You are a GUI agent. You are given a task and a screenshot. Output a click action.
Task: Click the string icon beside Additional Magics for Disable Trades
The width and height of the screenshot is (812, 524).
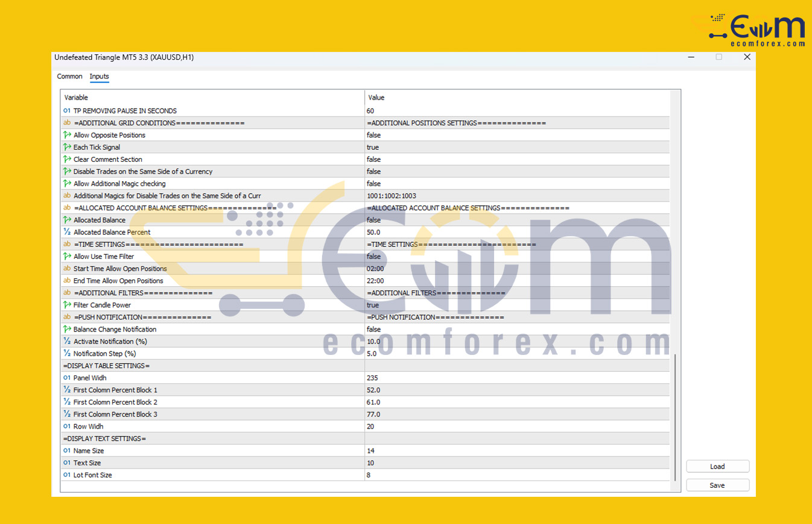point(67,196)
